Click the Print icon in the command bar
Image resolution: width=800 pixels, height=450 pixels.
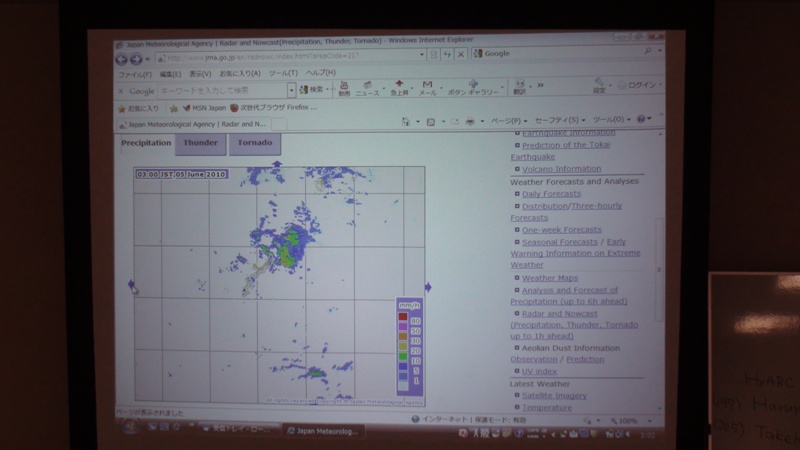[470, 121]
